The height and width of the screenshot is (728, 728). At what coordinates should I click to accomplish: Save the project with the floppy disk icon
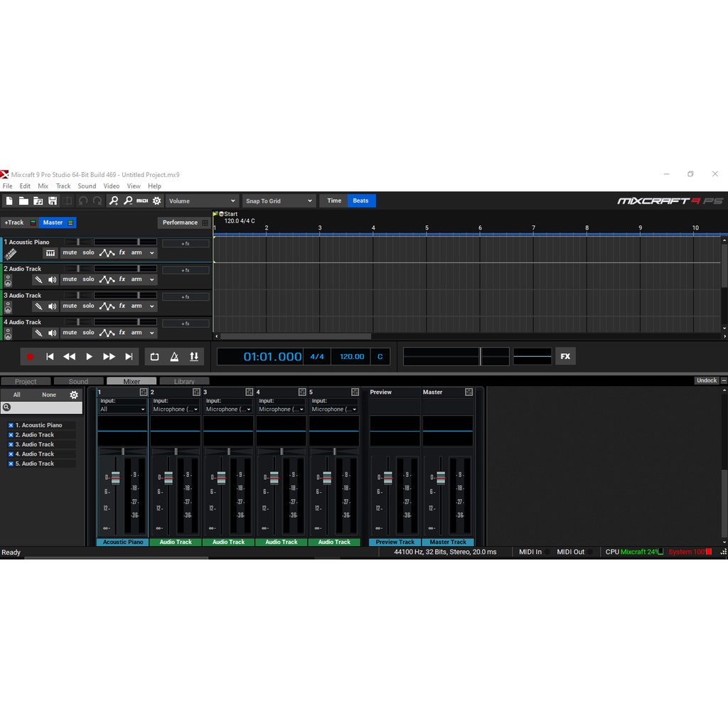pos(53,201)
